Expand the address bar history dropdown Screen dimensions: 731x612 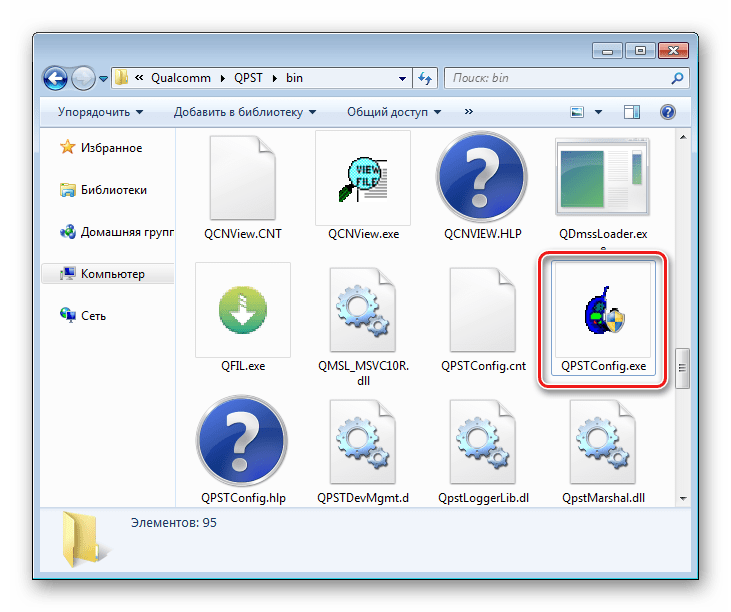point(402,78)
